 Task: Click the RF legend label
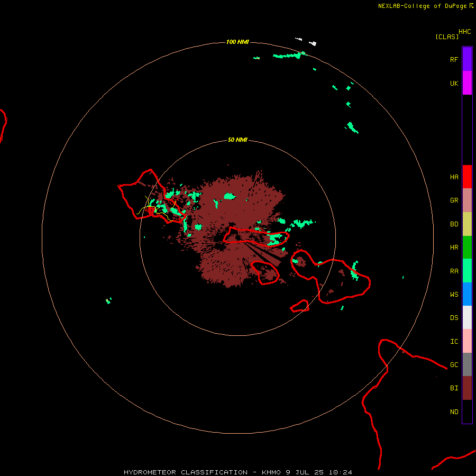[x=454, y=59]
